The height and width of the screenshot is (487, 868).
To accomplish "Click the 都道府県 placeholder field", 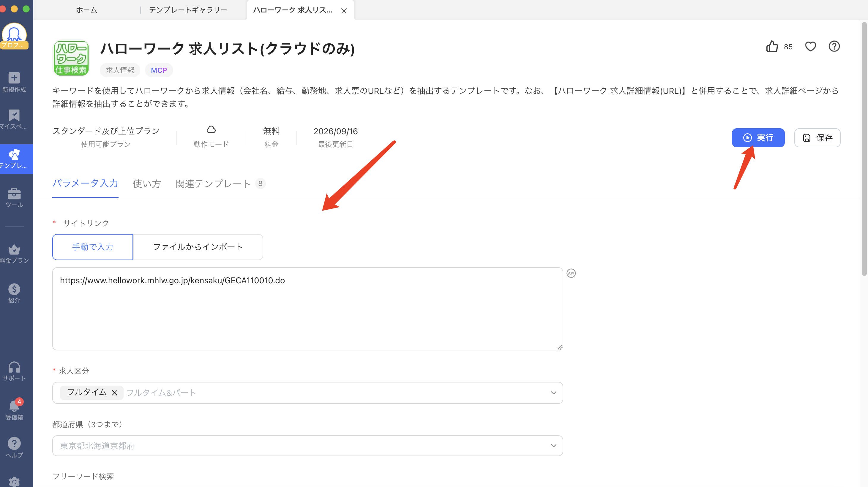I will [x=308, y=445].
